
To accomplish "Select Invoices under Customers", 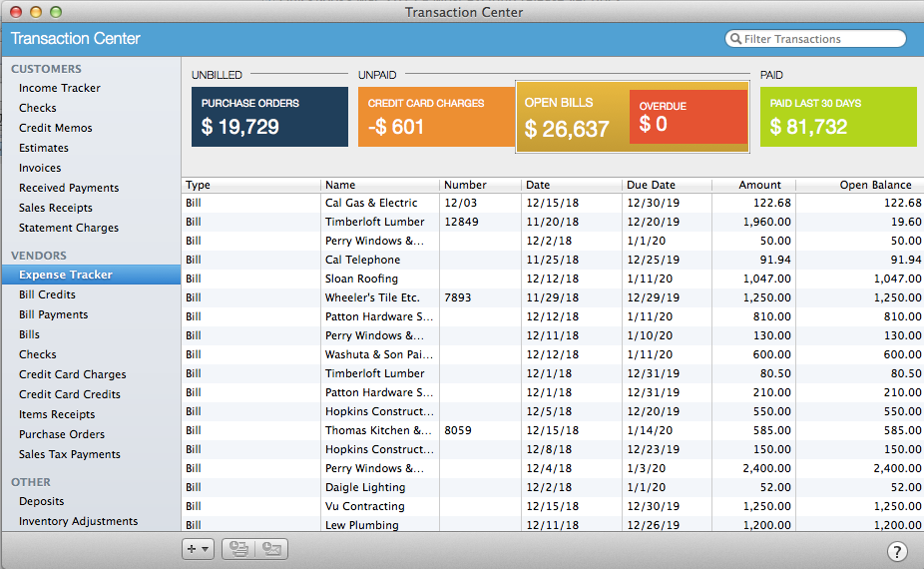I will pos(40,168).
